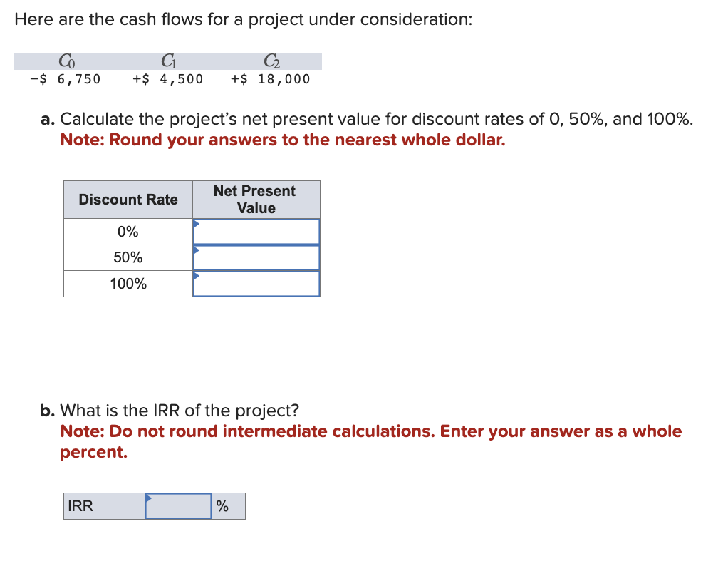728x586 pixels.
Task: Click the Net Present Value column header
Action: tap(255, 200)
